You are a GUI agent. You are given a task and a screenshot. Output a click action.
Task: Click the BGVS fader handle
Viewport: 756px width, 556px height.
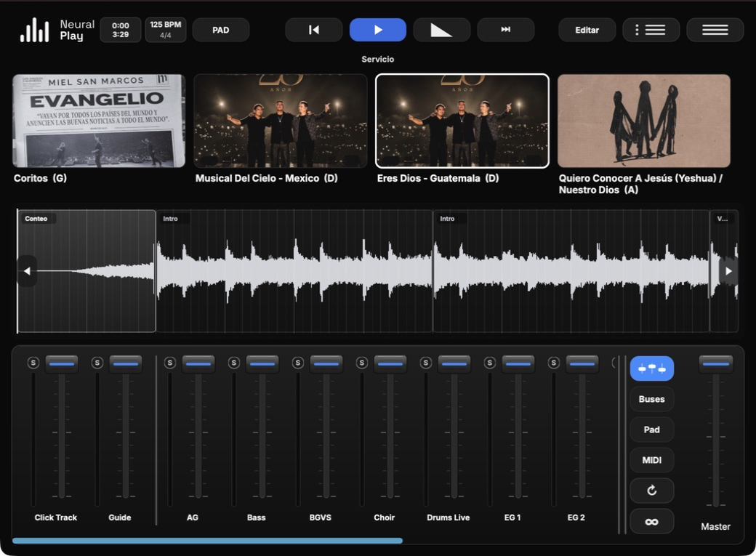click(326, 364)
